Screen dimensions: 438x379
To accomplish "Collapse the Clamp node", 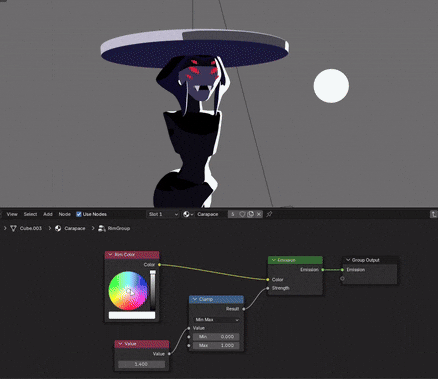I will [195, 299].
